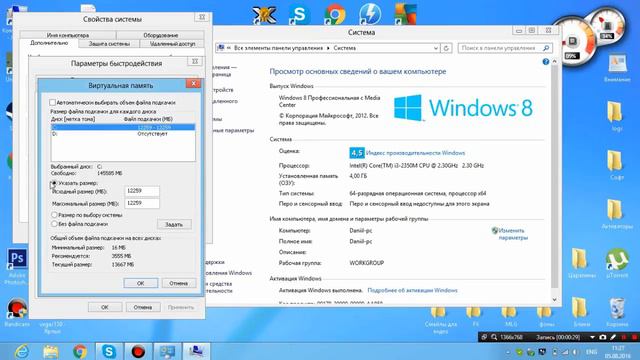The height and width of the screenshot is (360, 640).
Task: Select Размер по выбору системы radio option
Action: (x=54, y=215)
